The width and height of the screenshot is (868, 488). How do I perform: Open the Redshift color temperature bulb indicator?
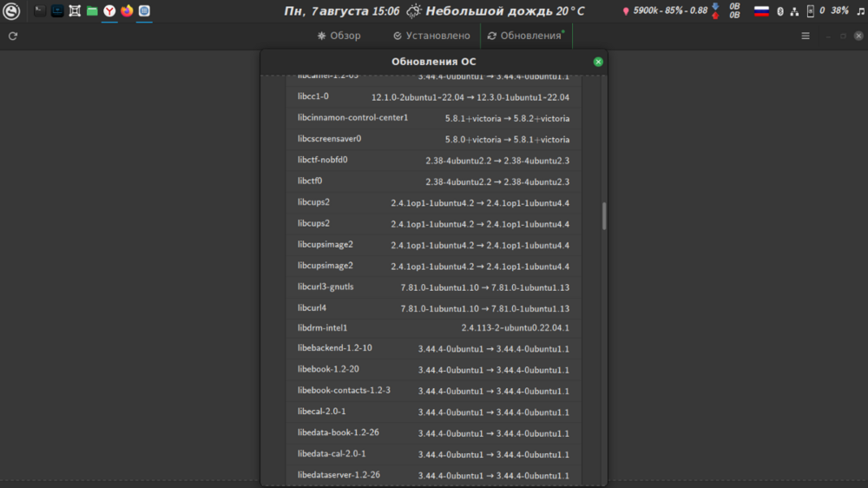pos(626,11)
